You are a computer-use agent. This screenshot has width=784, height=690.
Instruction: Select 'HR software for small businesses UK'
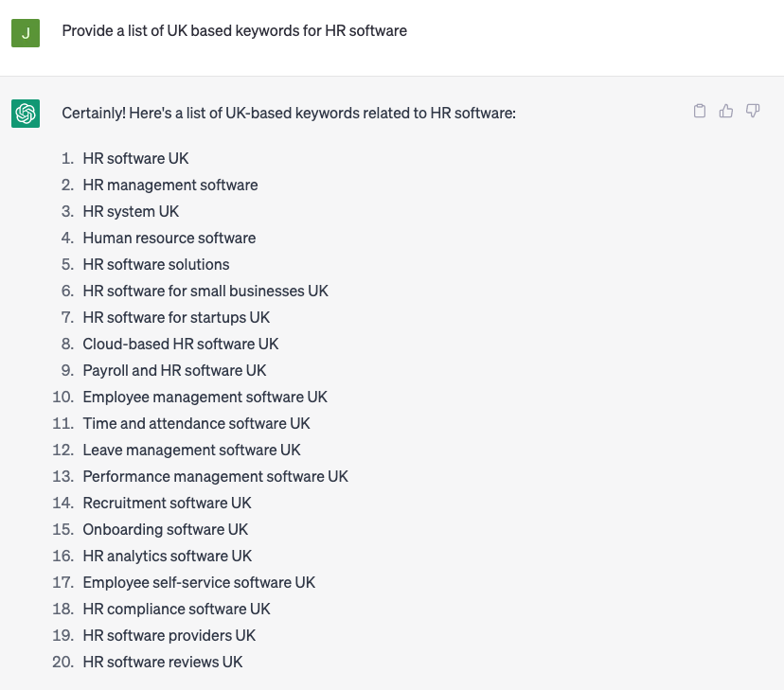coord(205,291)
